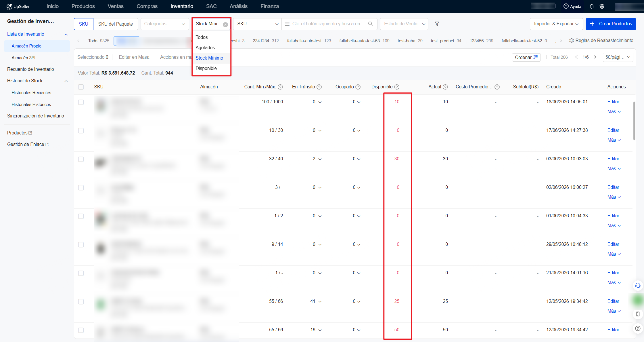
Task: Click the Crear Productos button
Action: [x=611, y=24]
